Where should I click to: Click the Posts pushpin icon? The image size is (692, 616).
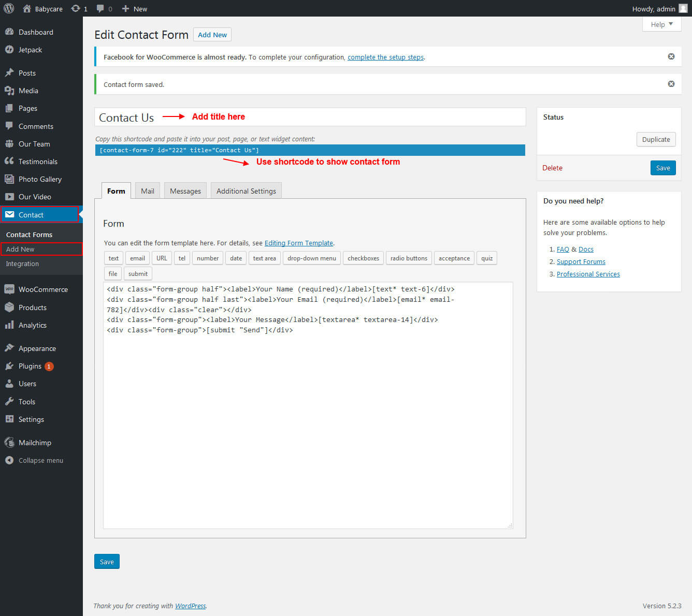tap(9, 72)
